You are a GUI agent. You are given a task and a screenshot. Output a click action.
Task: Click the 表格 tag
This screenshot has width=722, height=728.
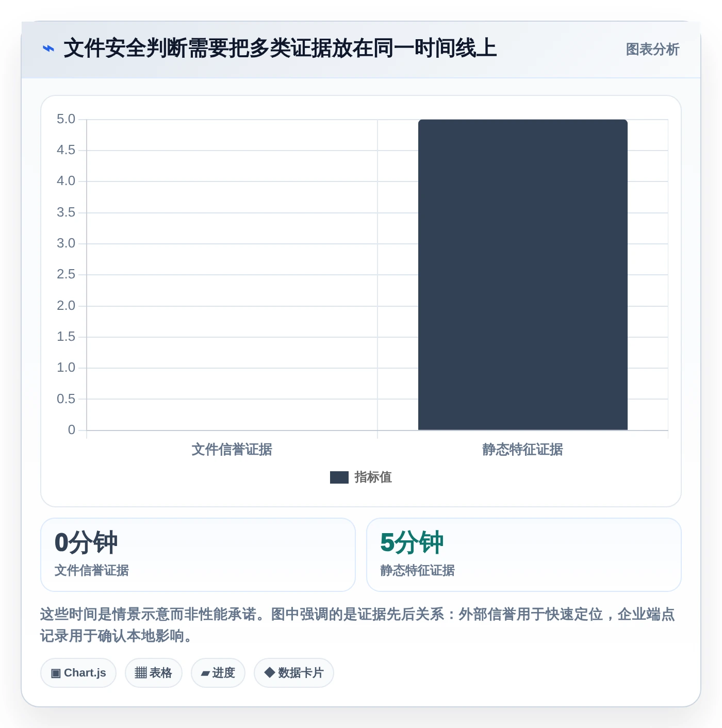(154, 673)
